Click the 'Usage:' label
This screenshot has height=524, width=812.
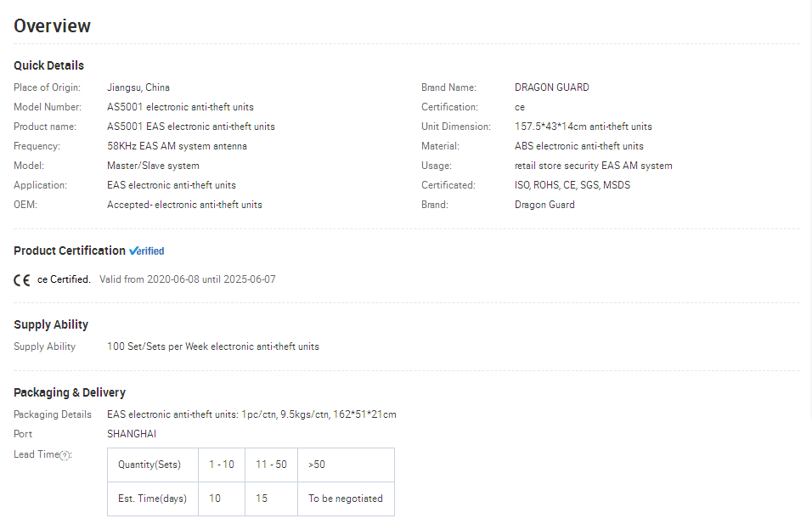click(x=437, y=166)
